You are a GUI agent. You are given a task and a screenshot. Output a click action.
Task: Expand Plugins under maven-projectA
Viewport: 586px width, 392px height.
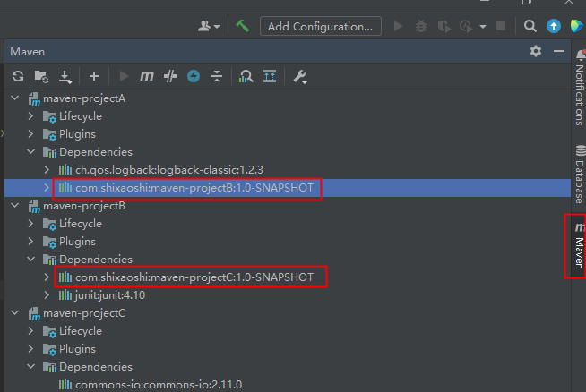coord(30,134)
